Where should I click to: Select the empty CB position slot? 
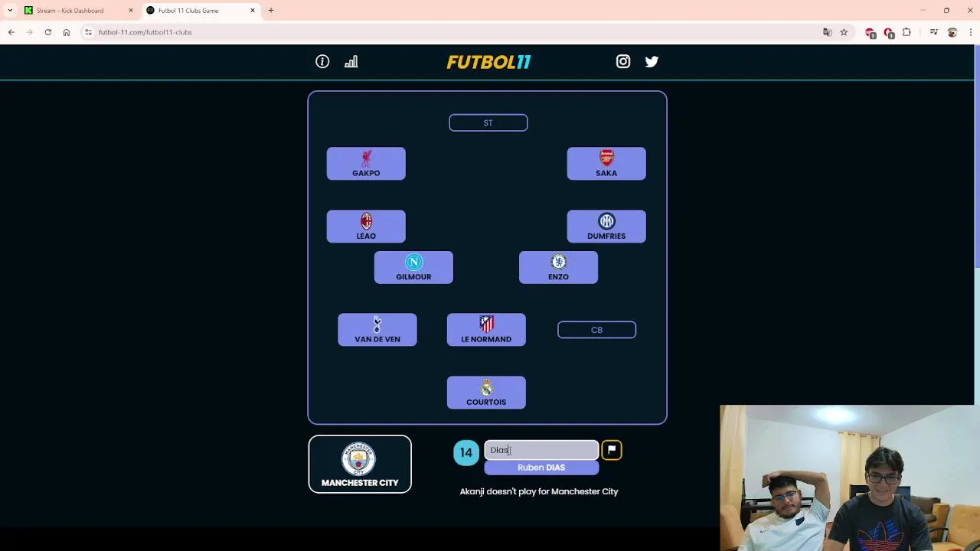coord(596,330)
